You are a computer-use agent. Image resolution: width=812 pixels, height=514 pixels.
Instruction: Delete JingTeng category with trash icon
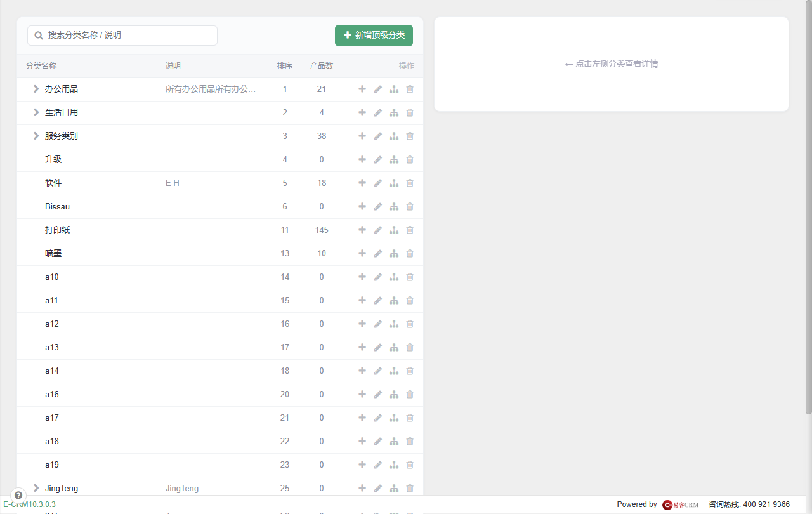click(x=410, y=488)
